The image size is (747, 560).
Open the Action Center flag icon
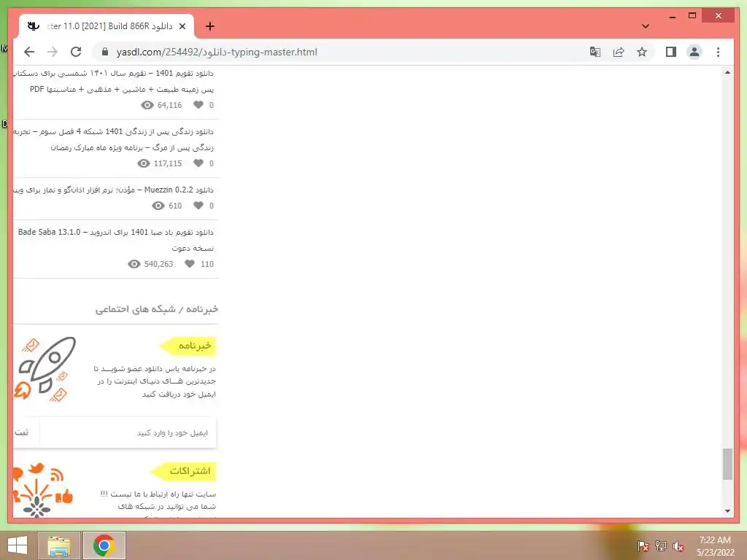pyautogui.click(x=642, y=545)
